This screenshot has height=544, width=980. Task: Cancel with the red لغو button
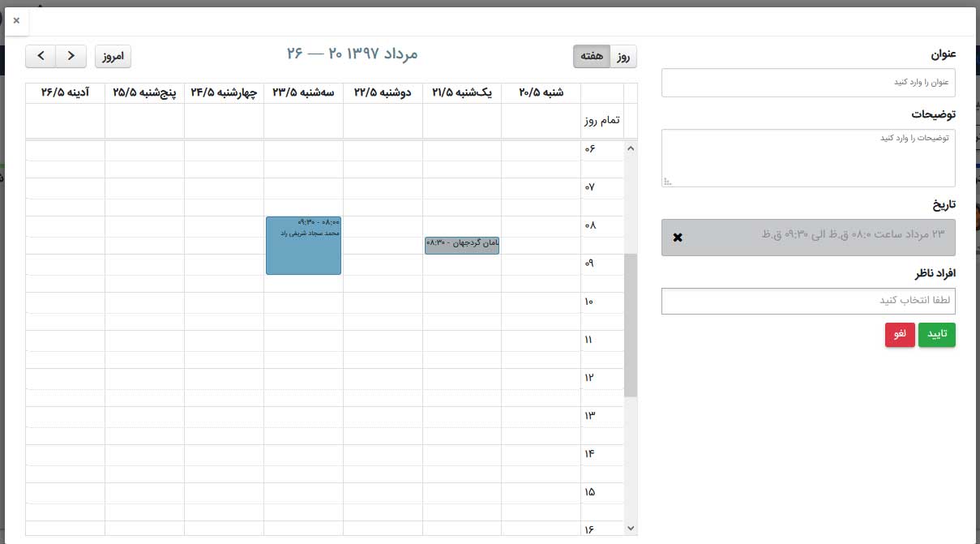pyautogui.click(x=900, y=335)
